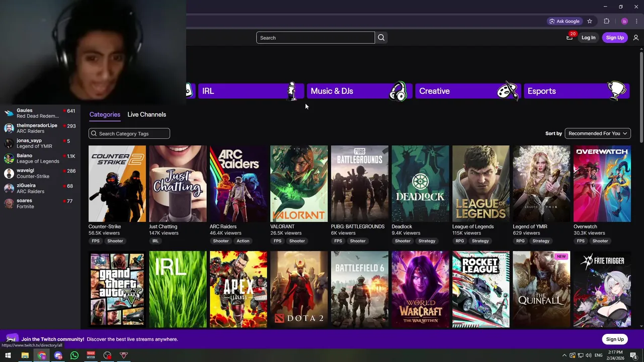
Task: Open the Windows notification center
Action: click(634, 355)
